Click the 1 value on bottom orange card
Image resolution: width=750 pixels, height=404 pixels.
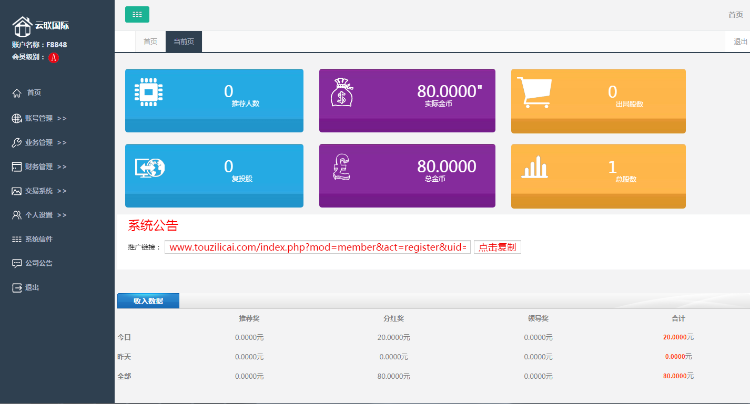click(612, 167)
